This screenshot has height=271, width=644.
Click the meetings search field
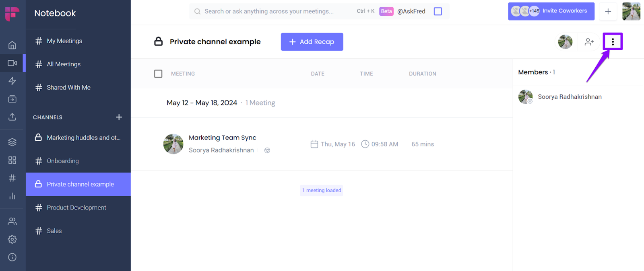tap(269, 11)
